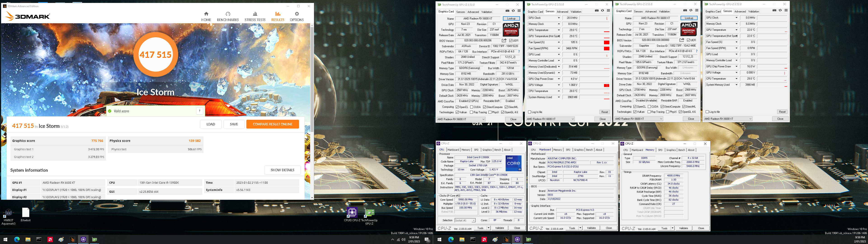Click the notification center icon in system tray
Screen dimensions: 868x244
(x=427, y=240)
